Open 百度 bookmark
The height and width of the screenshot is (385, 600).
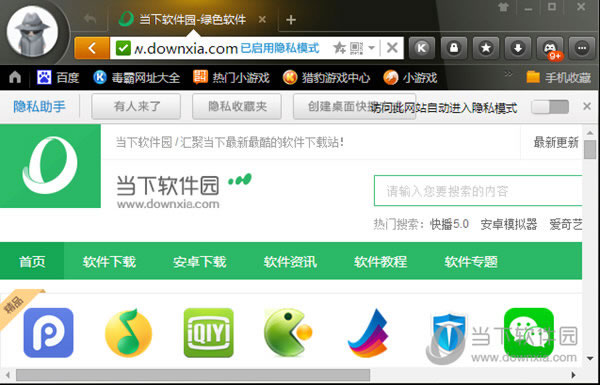pyautogui.click(x=58, y=78)
